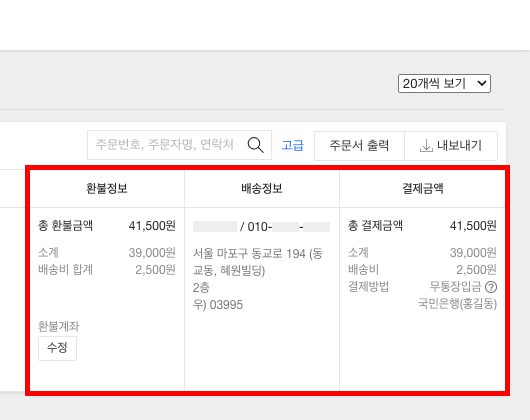Click the 내보내기 export button

point(451,146)
